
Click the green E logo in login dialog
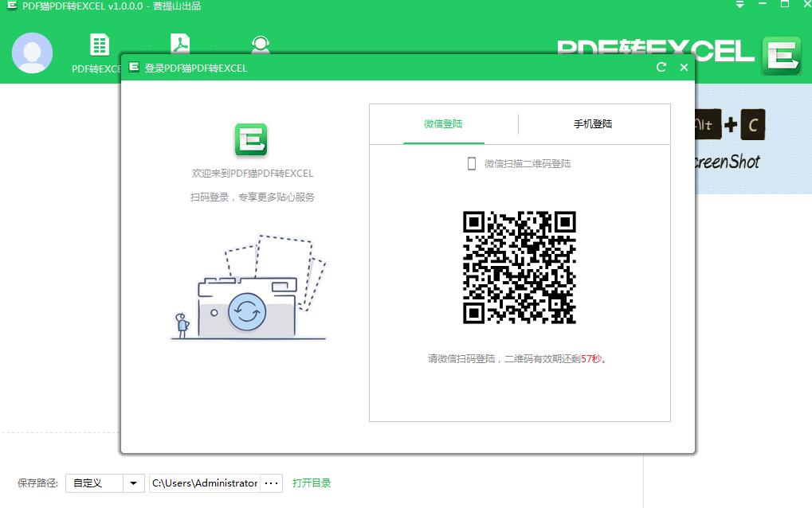tap(251, 139)
